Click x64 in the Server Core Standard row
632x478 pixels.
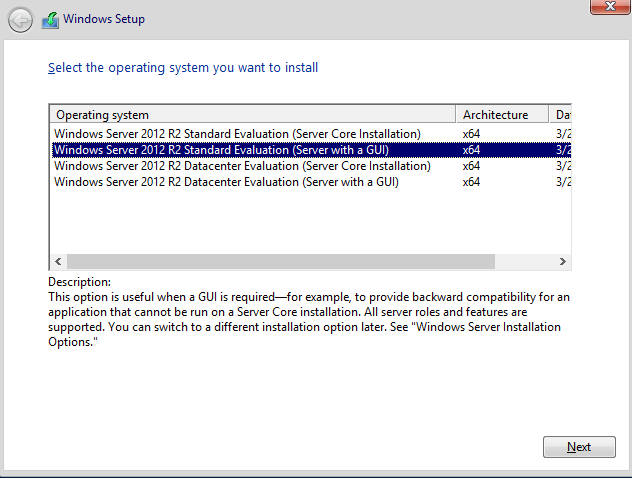pos(471,134)
